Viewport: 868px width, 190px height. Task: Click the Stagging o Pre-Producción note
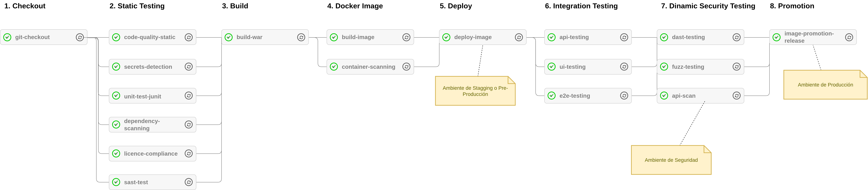[x=475, y=91]
